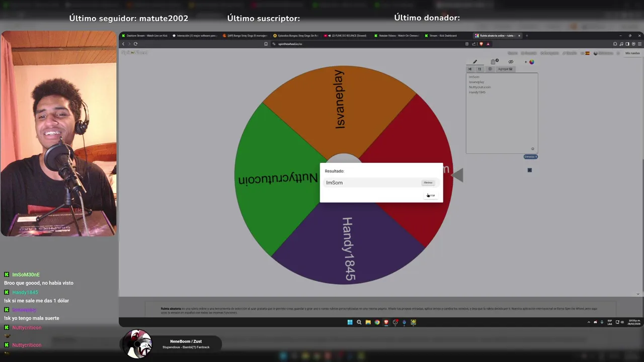
Task: Click Handy1845 in the entries list
Action: point(477,92)
